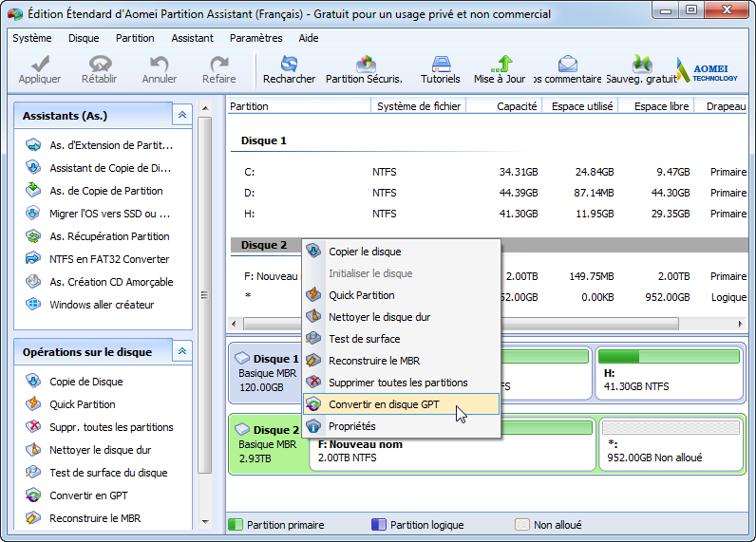Launch As. de Copie de Partition
Viewport: 756px width, 542px height.
pos(94,191)
